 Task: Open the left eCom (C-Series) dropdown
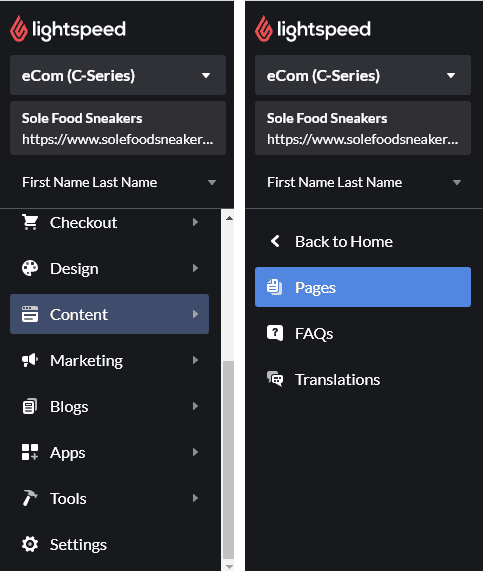click(x=118, y=75)
